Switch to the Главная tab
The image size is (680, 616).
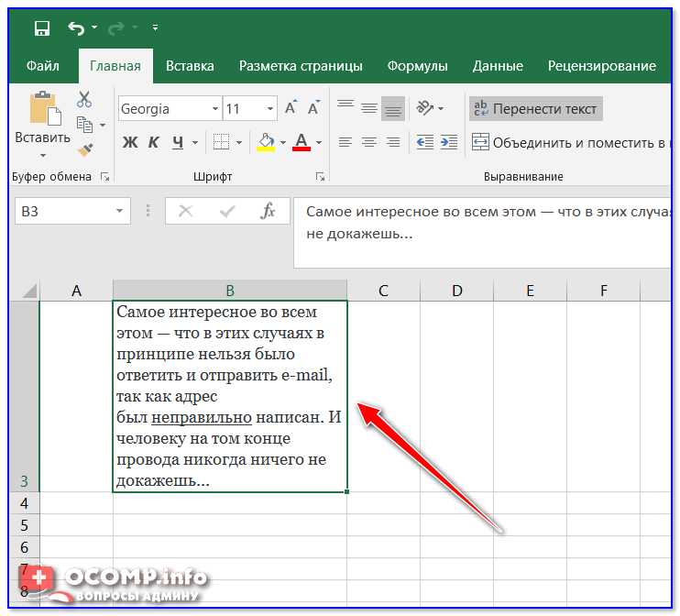(115, 66)
